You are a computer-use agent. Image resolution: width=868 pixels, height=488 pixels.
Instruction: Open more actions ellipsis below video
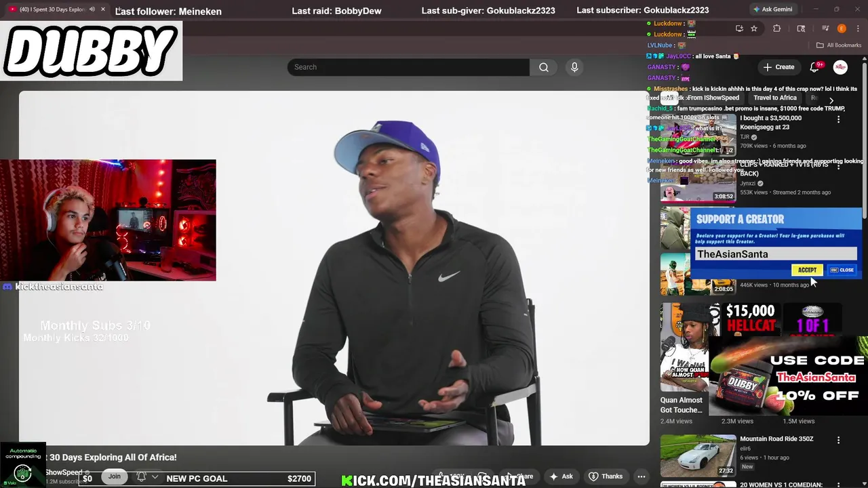click(x=641, y=476)
